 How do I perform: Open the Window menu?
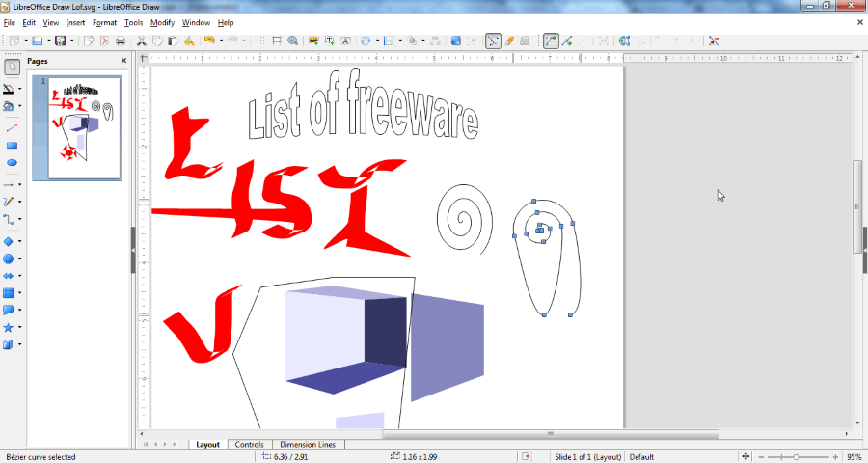(196, 23)
